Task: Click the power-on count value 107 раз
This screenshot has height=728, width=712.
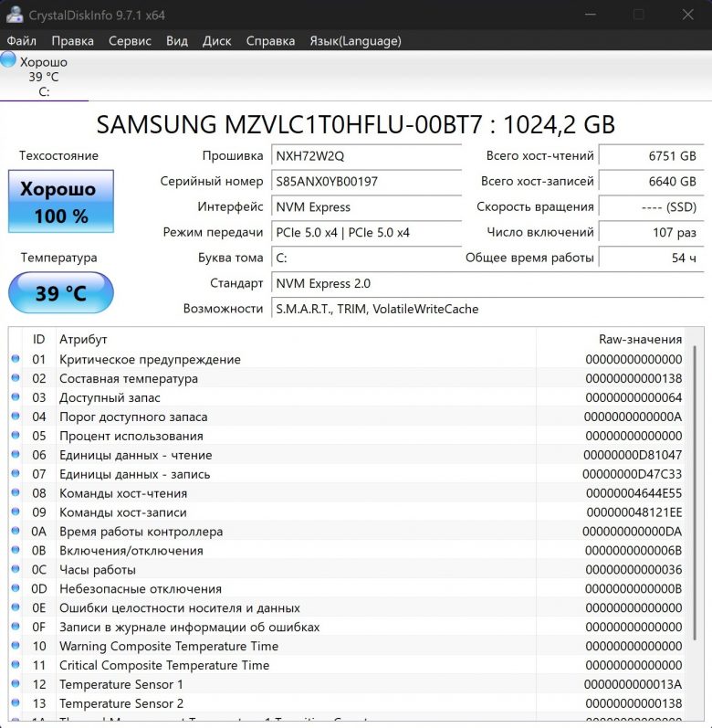Action: 652,233
